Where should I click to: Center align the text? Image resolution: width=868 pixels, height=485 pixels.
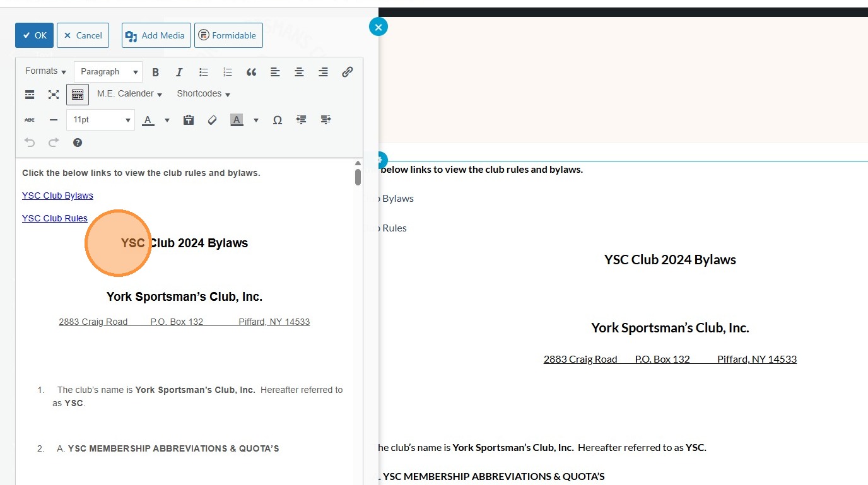[299, 72]
